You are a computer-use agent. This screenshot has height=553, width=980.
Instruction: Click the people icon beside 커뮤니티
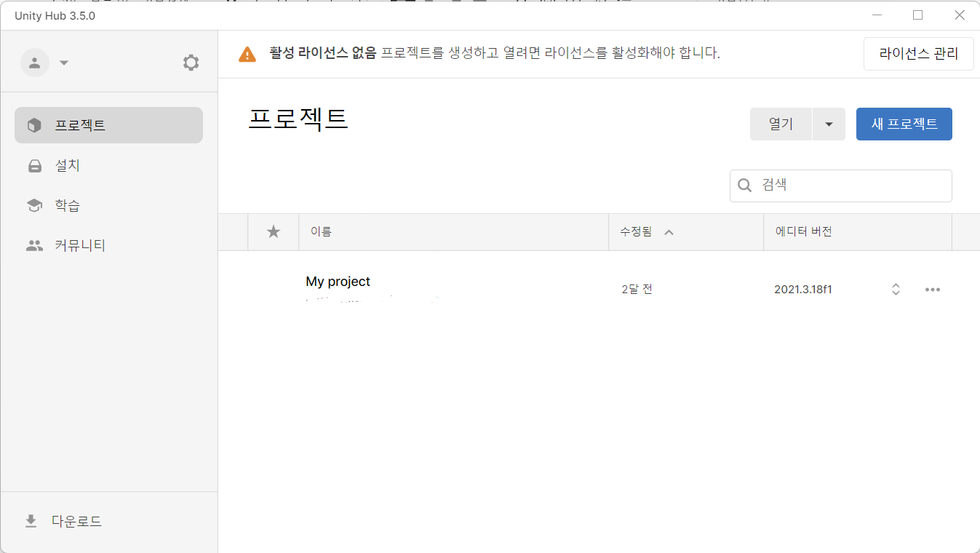tap(34, 246)
